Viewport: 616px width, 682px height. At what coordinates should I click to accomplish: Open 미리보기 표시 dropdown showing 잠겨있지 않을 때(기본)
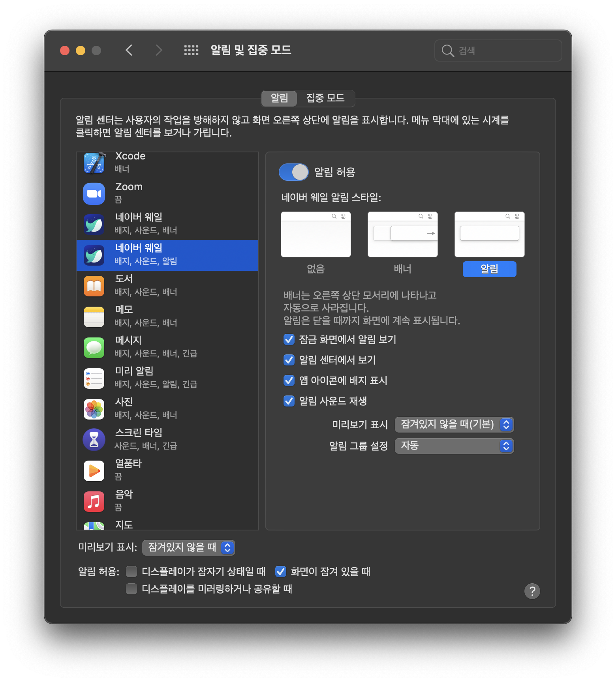[x=454, y=425]
